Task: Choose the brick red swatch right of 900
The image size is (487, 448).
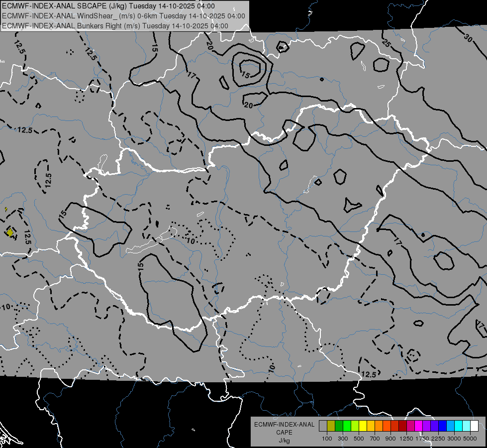Action: click(395, 426)
